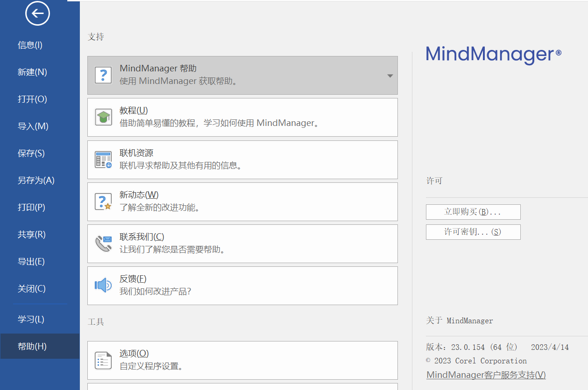
Task: Click the 许可 section heading
Action: pos(434,181)
